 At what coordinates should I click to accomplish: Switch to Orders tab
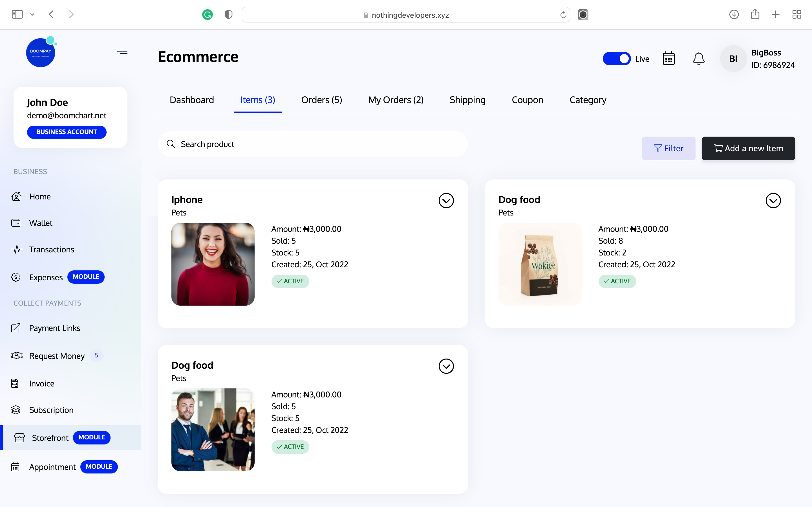click(322, 100)
